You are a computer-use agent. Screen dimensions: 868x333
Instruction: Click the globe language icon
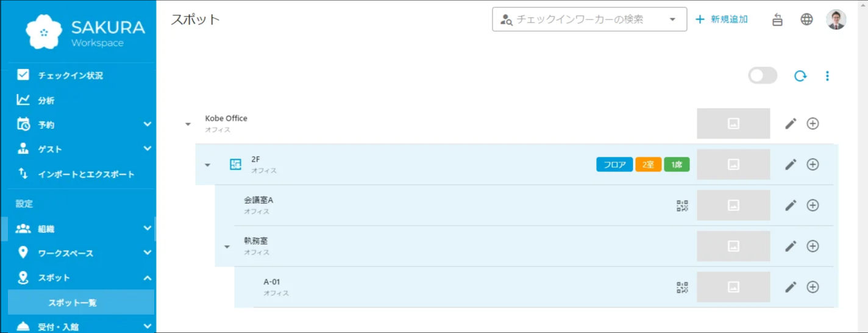click(x=806, y=20)
